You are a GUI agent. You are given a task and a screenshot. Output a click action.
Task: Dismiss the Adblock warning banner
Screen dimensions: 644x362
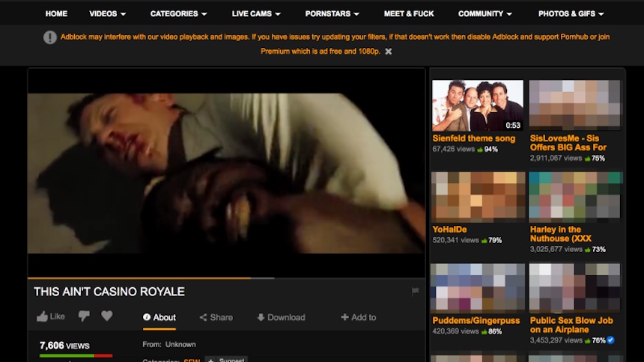point(388,52)
